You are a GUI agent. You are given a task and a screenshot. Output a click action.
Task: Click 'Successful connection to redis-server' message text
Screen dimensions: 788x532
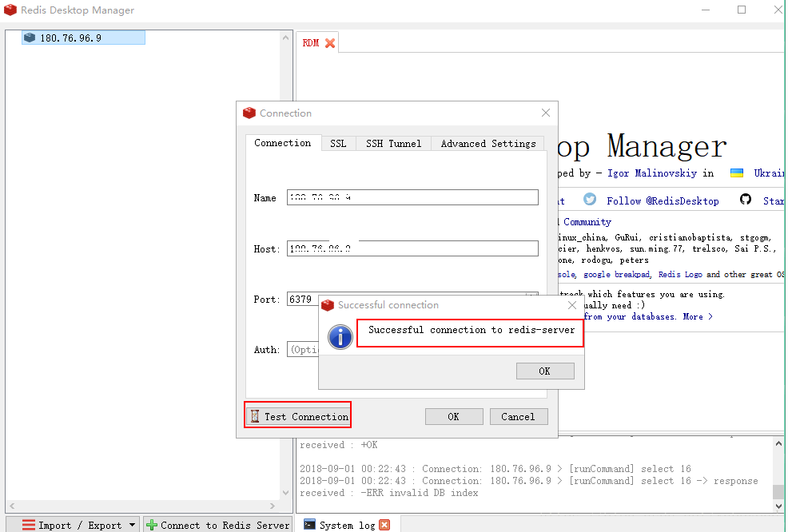(472, 330)
